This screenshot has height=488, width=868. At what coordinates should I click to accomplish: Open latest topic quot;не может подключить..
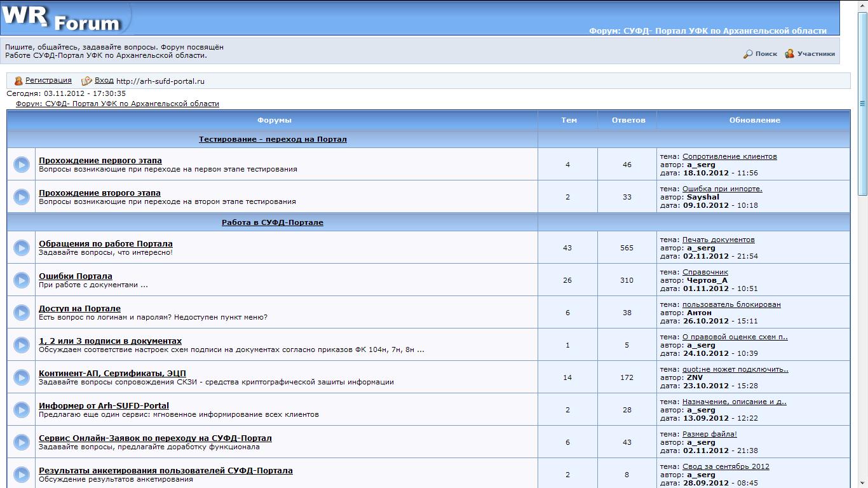click(x=735, y=369)
